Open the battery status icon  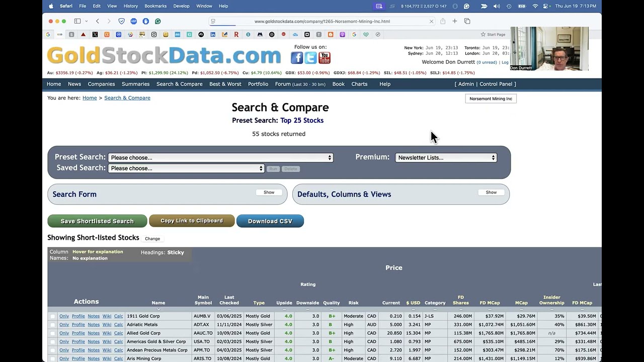coord(522,6)
